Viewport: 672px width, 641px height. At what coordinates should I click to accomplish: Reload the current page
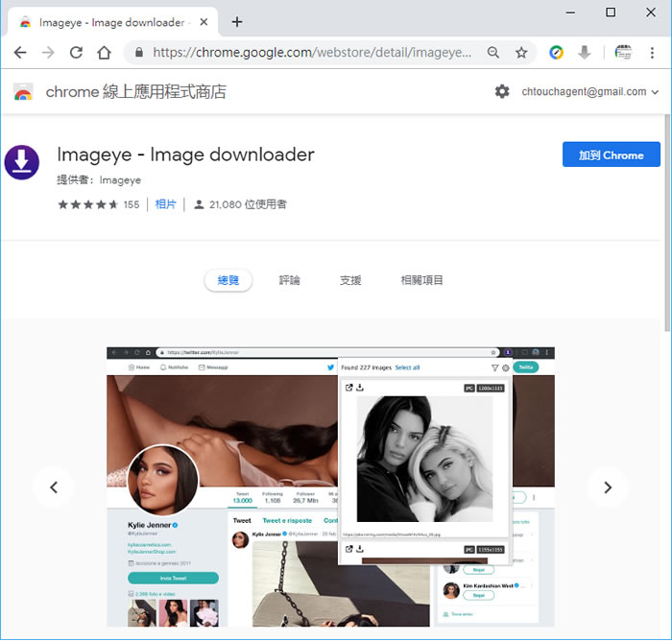click(76, 53)
